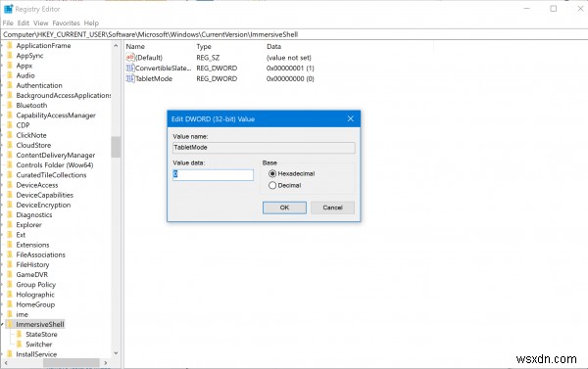The height and width of the screenshot is (369, 588).
Task: Open the File menu
Action: 8,23
